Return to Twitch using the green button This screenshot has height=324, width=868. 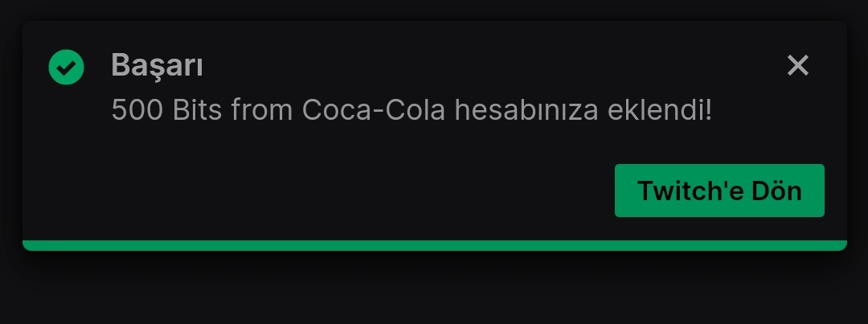point(719,191)
